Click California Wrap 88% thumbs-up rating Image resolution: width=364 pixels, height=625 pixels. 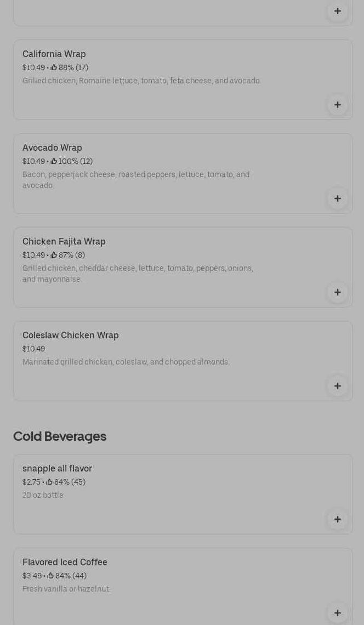[69, 67]
